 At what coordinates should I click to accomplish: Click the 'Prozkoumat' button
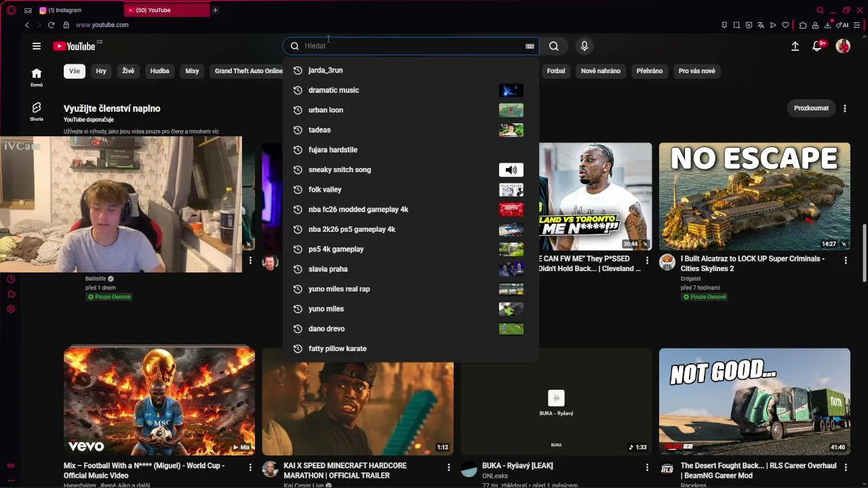point(811,108)
